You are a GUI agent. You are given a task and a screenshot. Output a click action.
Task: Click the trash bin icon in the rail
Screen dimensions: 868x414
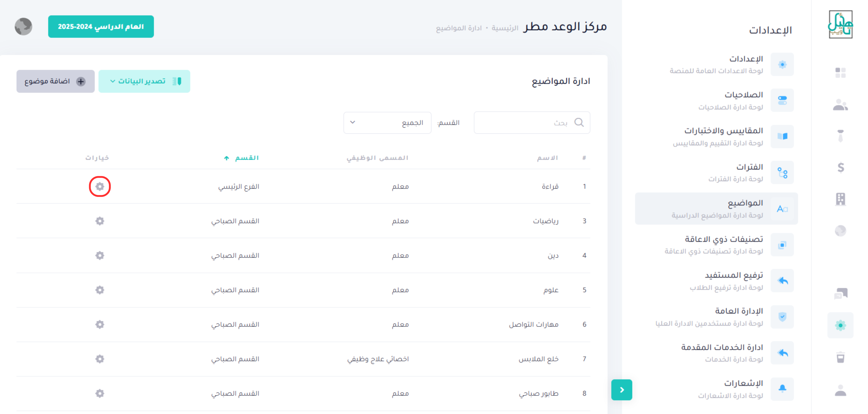840,357
